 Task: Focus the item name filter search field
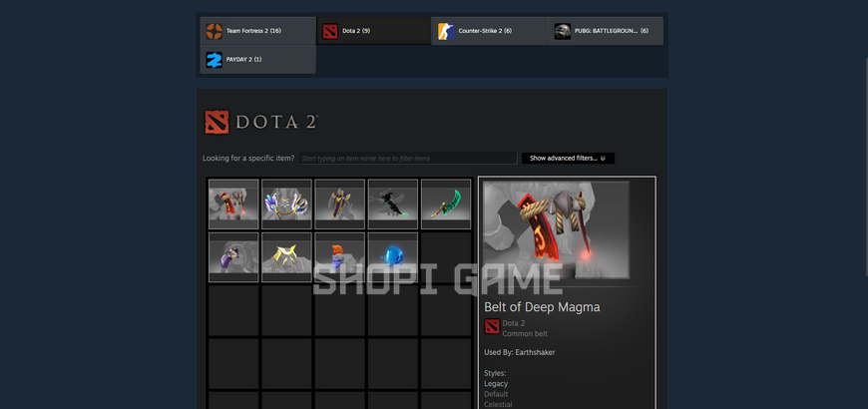[408, 159]
